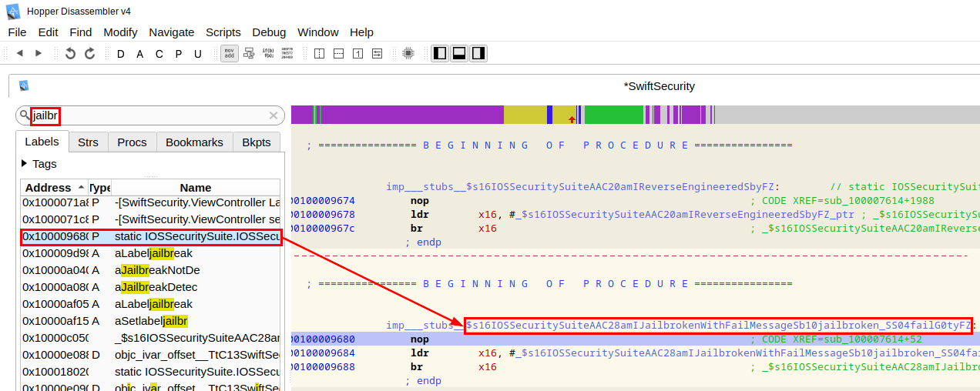Select the Labels tab

tap(42, 142)
